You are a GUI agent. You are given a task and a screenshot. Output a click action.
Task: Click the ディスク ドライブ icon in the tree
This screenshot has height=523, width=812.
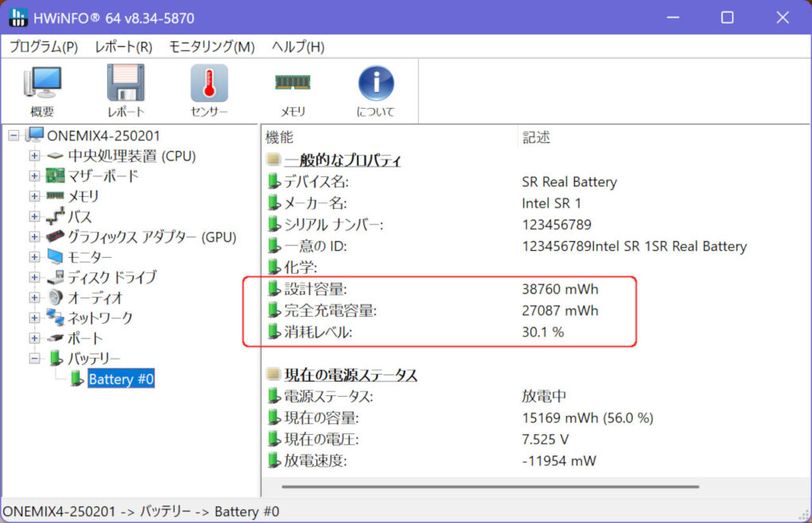(56, 277)
